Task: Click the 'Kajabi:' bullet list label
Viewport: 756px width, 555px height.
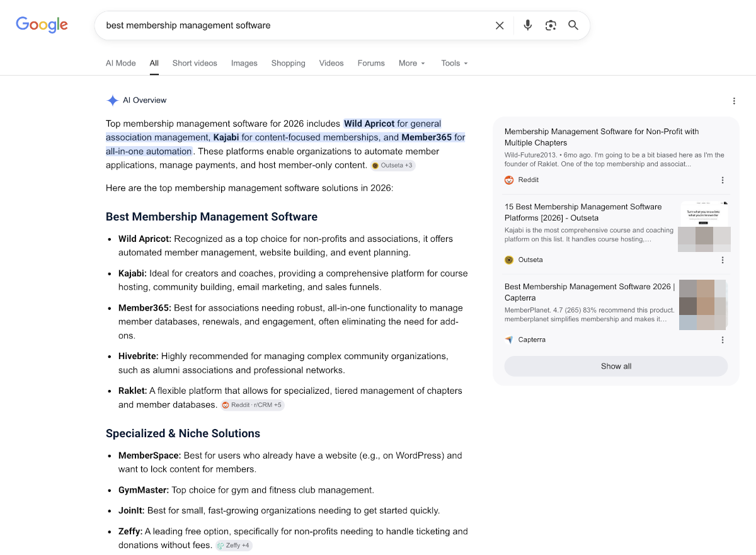Action: (133, 273)
